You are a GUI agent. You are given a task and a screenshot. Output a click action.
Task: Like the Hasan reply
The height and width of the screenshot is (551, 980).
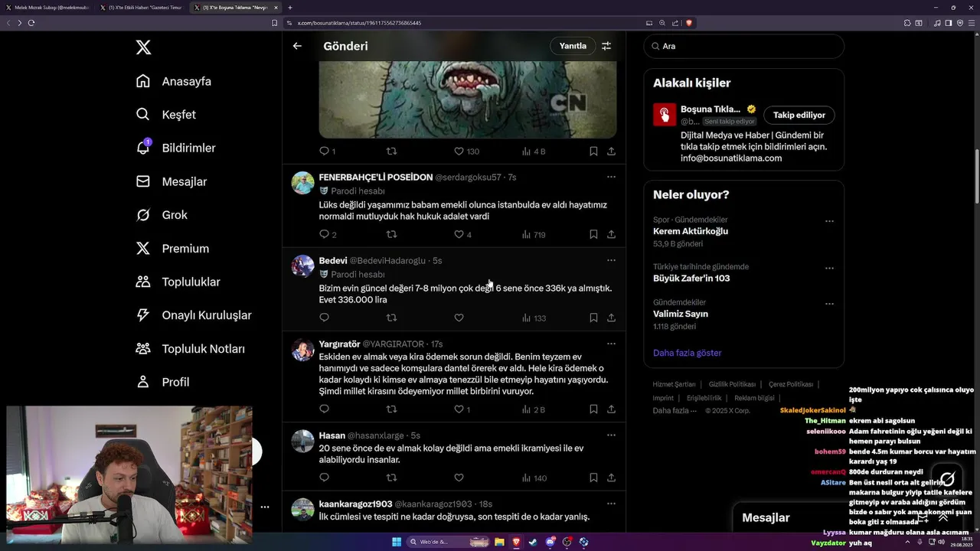459,478
